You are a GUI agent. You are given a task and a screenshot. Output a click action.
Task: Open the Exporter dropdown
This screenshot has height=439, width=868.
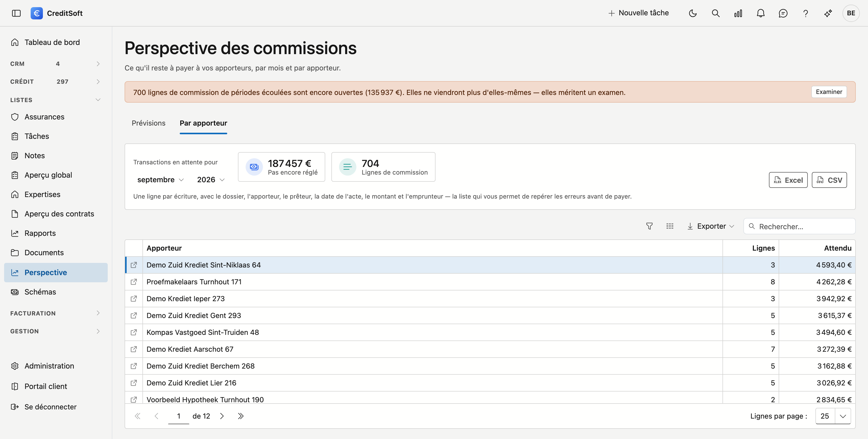711,226
